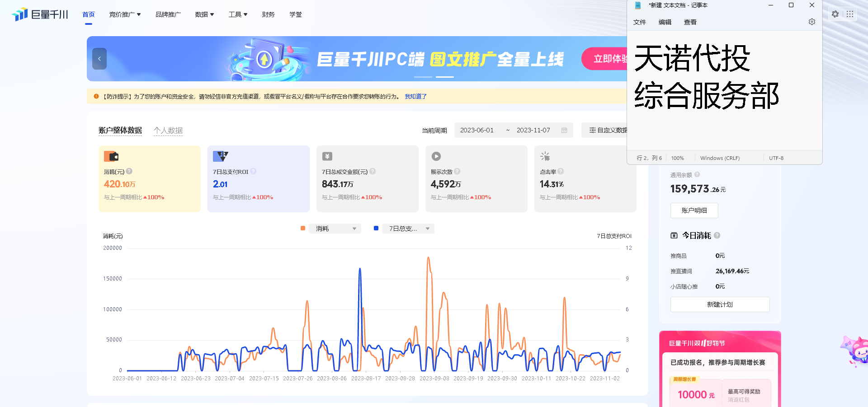The height and width of the screenshot is (407, 868).
Task: Click the 今日消耗 section icon
Action: 674,235
